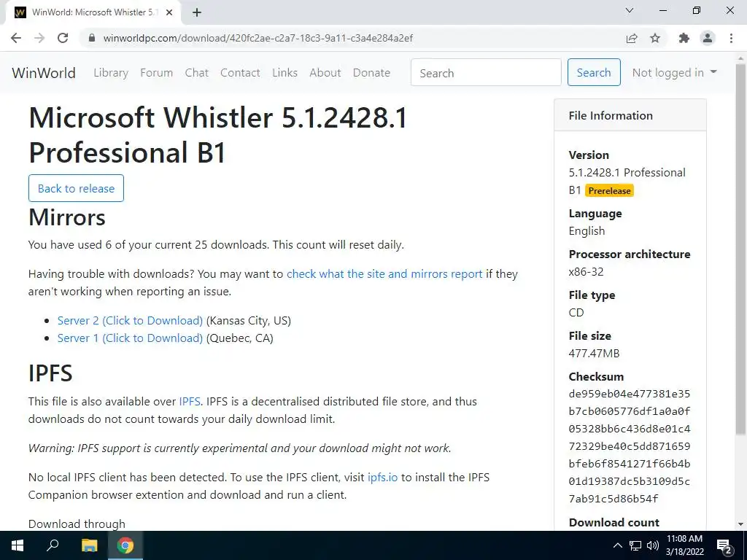Open File Explorer from taskbar

click(x=89, y=545)
